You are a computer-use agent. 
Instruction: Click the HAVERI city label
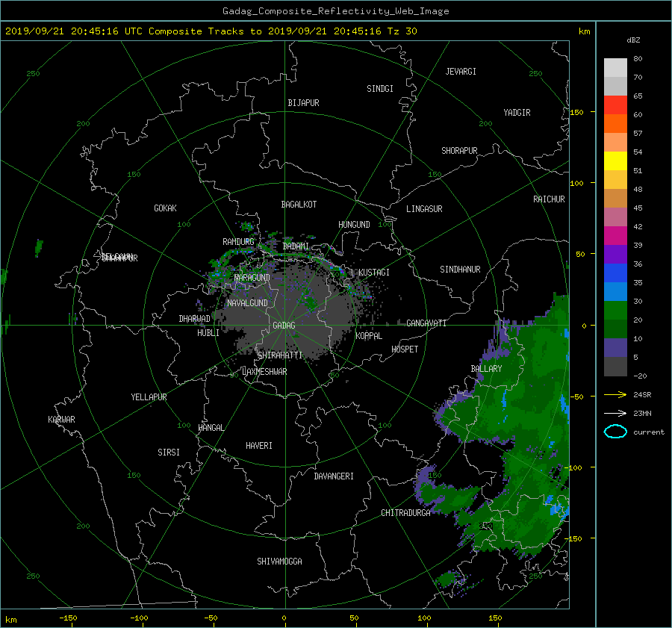point(259,446)
